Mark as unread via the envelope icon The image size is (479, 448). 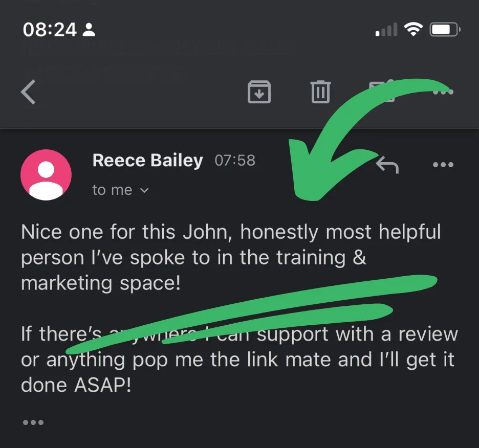pyautogui.click(x=382, y=92)
